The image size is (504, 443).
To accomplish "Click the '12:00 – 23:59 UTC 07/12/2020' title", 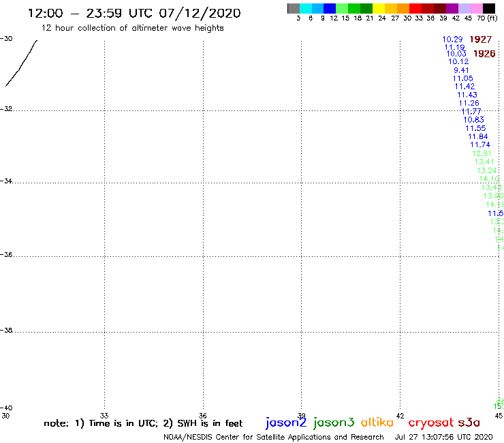I will point(134,13).
